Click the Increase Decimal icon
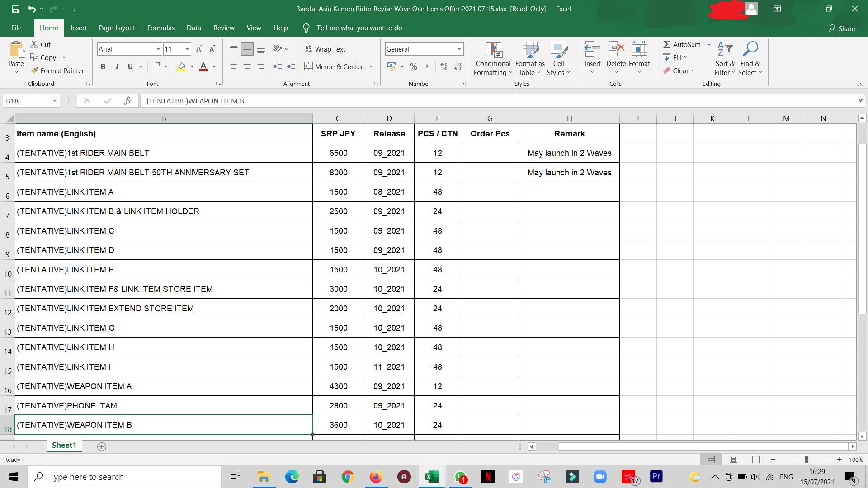Screen dimensions: 868x488 point(444,66)
